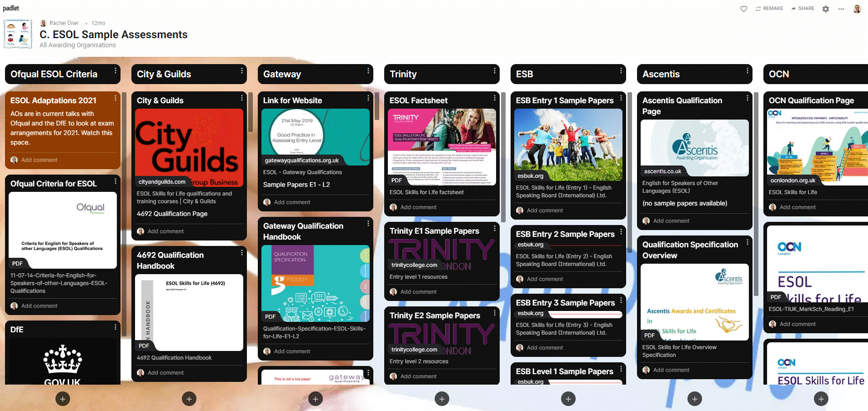This screenshot has height=411, width=868.
Task: Open Ascentis ESOL Skills for Life Overview PDF
Action: [695, 302]
